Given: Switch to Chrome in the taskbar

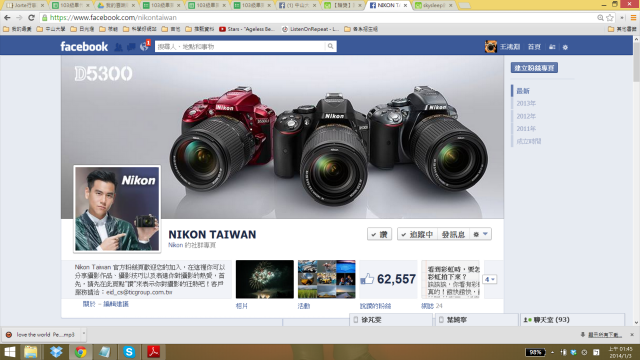Looking at the screenshot, I should click(80, 352).
